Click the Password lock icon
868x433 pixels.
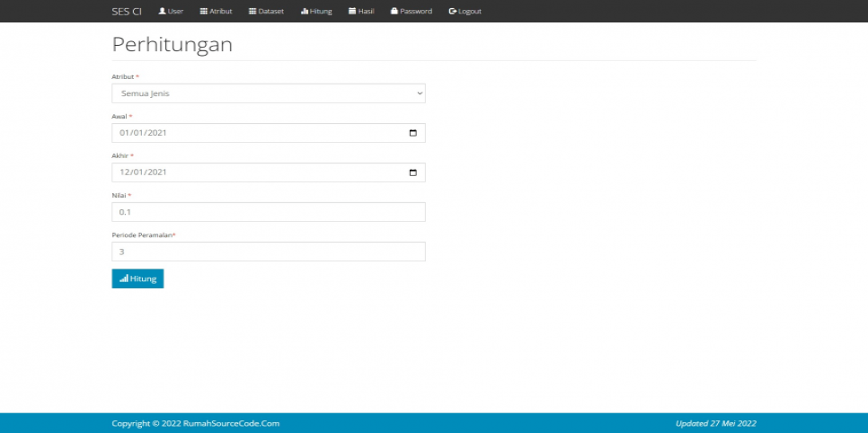[x=394, y=12]
